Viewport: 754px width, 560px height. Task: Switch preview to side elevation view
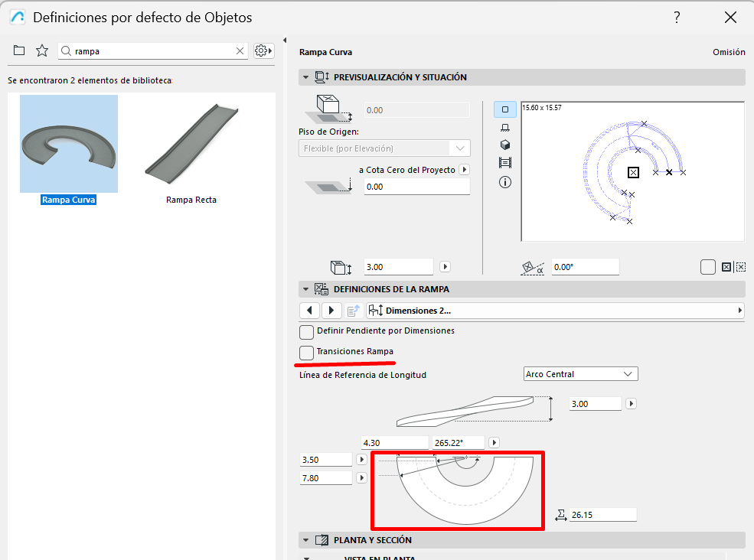pyautogui.click(x=504, y=127)
